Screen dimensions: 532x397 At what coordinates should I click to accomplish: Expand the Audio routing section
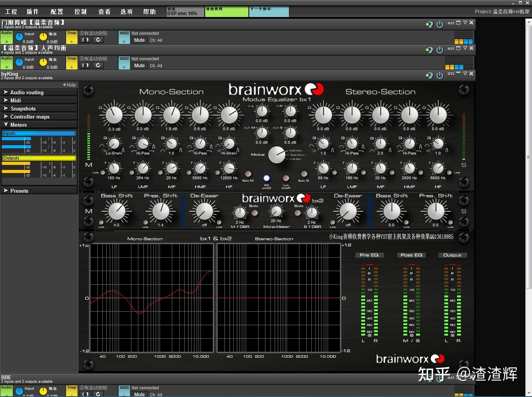(27, 92)
